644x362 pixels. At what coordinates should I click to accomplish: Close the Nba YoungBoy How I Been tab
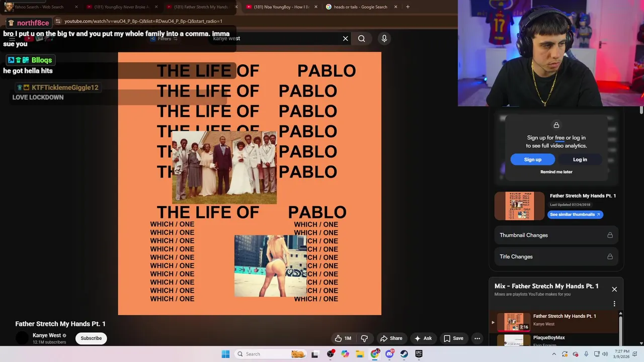click(315, 7)
